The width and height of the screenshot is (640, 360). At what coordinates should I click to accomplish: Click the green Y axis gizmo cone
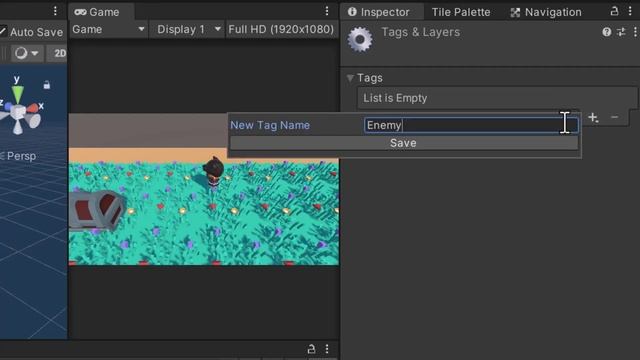click(17, 93)
